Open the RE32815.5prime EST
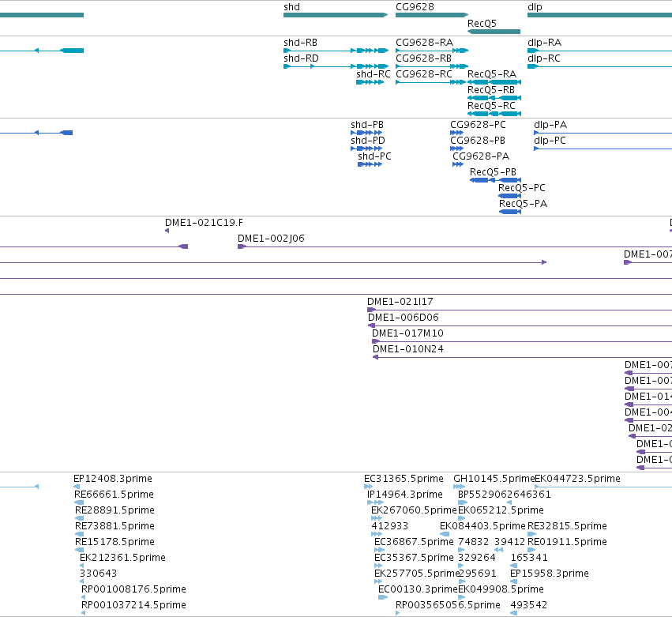The image size is (672, 617). click(x=532, y=534)
